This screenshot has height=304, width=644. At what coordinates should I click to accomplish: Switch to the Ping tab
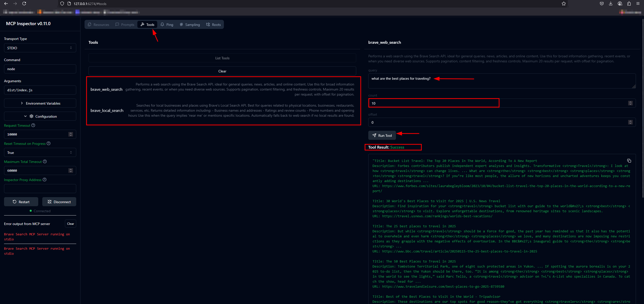coord(167,24)
